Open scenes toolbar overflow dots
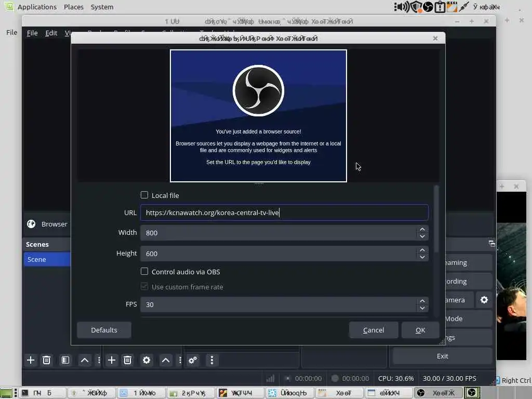The image size is (532, 399). (99, 360)
